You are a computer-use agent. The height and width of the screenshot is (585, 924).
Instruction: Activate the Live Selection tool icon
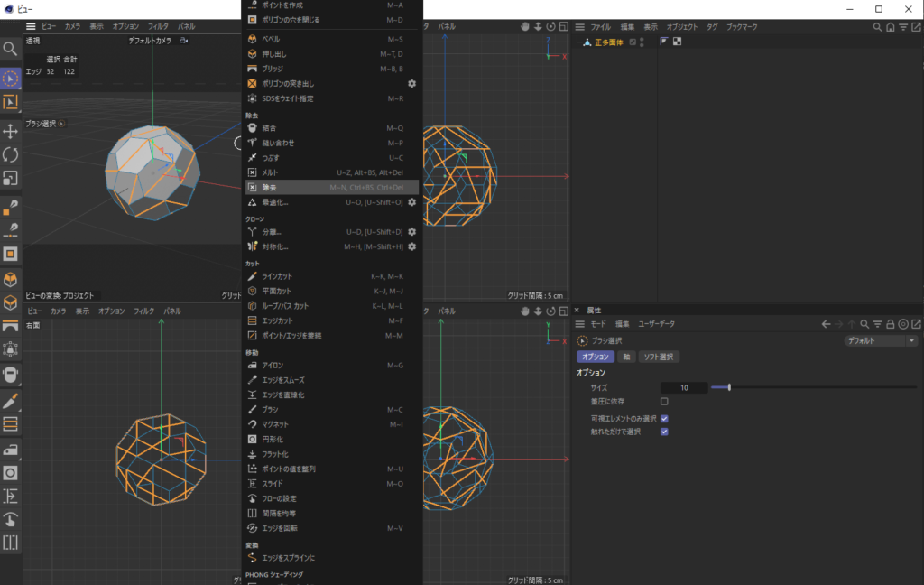(x=12, y=78)
